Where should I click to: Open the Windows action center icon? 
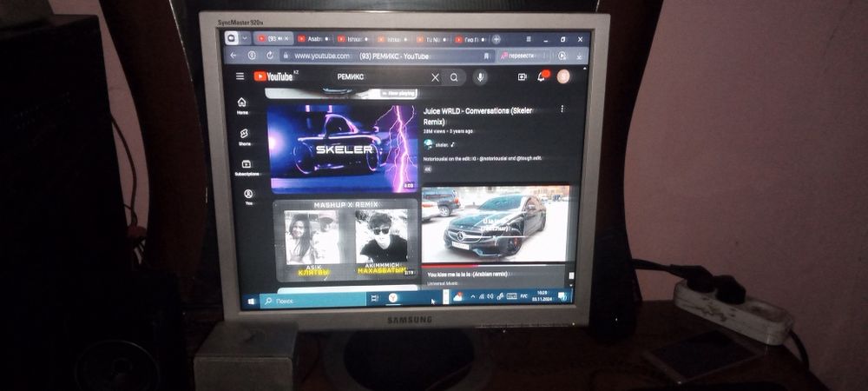562,295
